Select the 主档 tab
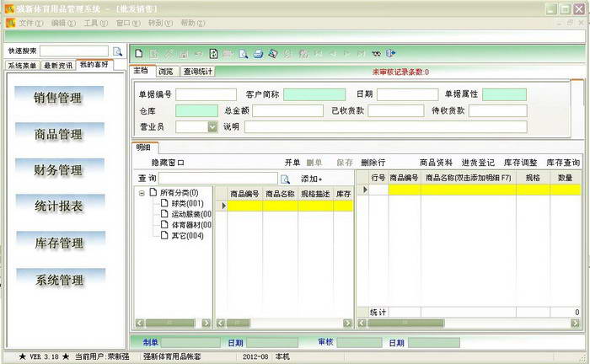Viewport: 590px width, 364px height. [141, 70]
